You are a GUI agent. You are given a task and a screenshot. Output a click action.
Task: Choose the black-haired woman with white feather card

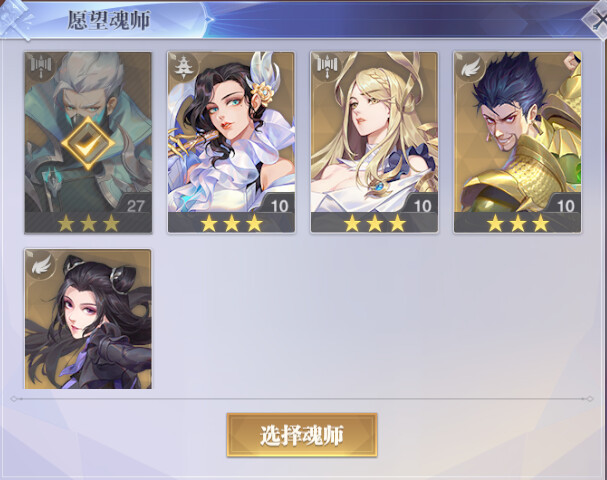coord(231,143)
